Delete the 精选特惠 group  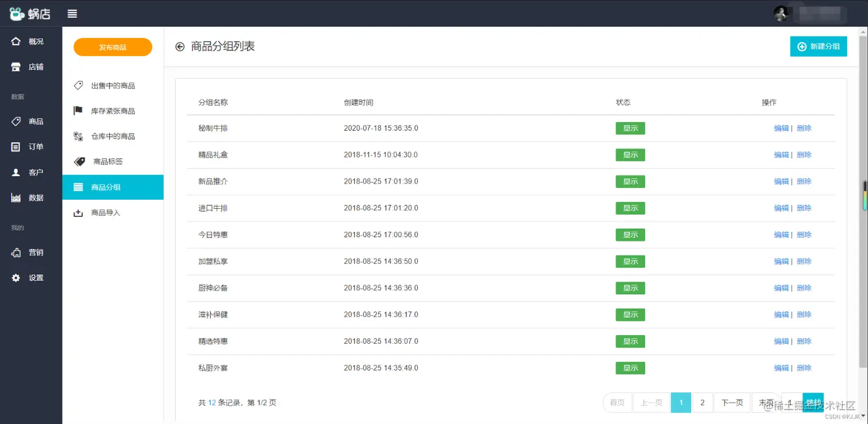tap(804, 341)
